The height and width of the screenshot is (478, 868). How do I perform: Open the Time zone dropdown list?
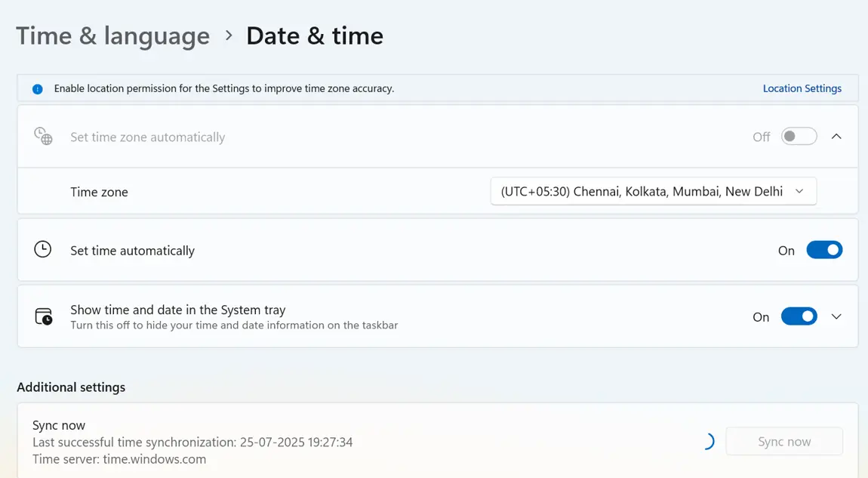[653, 192]
